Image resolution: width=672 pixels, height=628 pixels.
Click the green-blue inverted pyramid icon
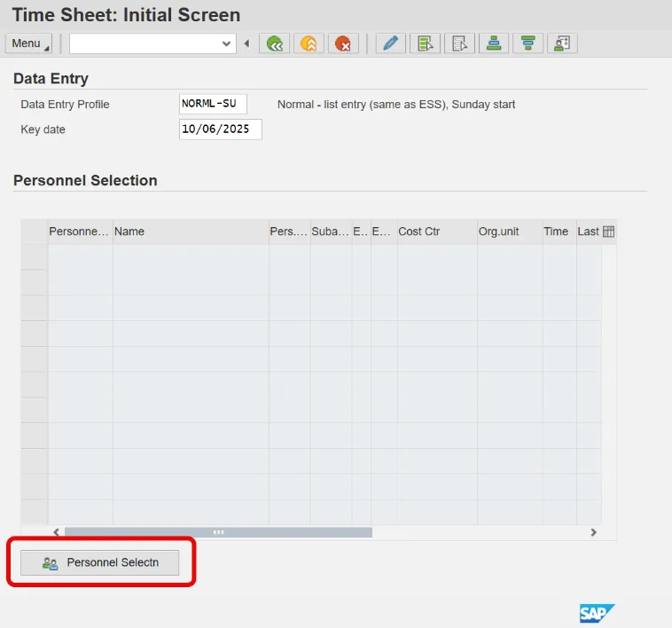click(528, 43)
